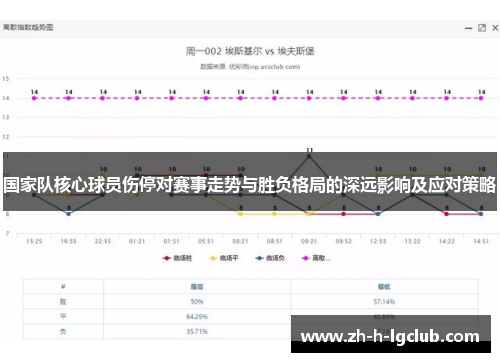Click the 15:25 x-axis time label
500x362 pixels.
34,241
